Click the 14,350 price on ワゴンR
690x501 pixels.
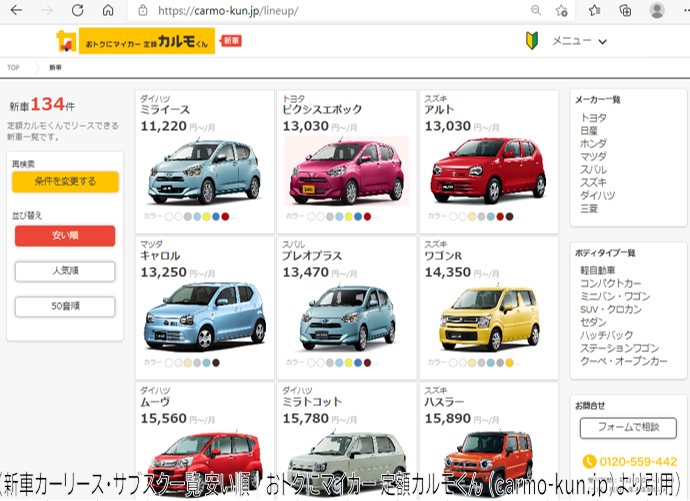(x=448, y=273)
